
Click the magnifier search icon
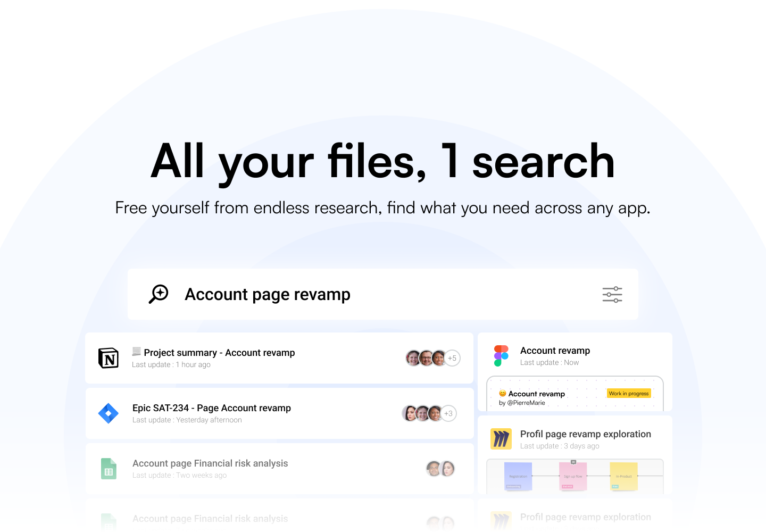pos(159,294)
